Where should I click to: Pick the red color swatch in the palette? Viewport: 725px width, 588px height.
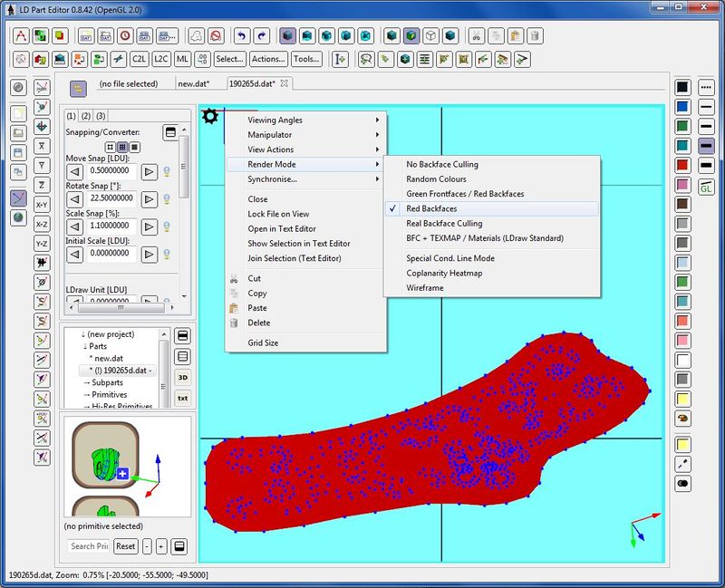click(682, 165)
